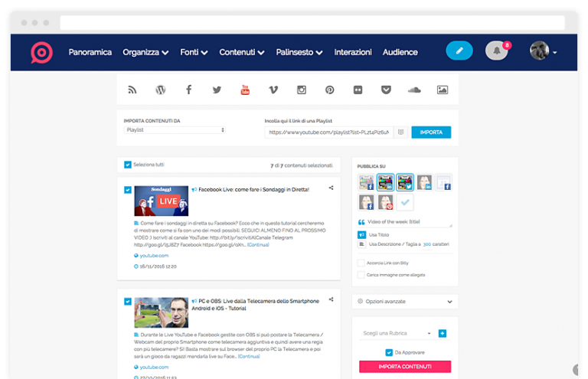This screenshot has height=379, width=588.
Task: Click the playlist link input field
Action: tap(328, 132)
